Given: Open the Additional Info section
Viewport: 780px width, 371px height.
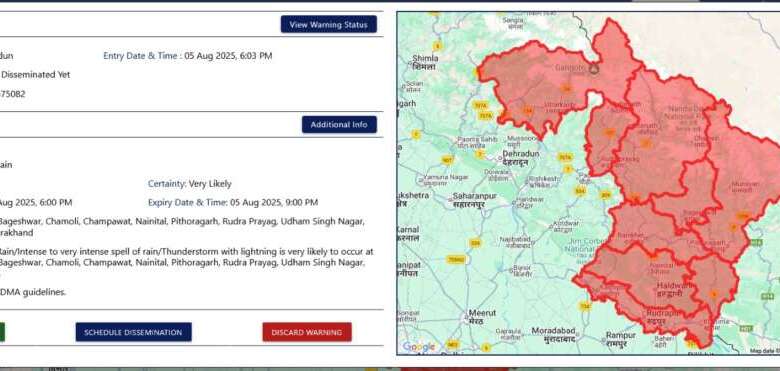Looking at the screenshot, I should coord(339,124).
